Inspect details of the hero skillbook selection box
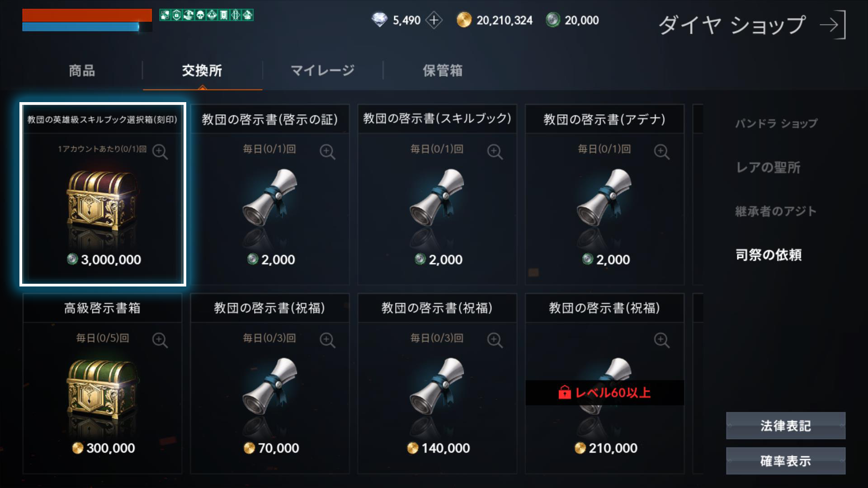Viewport: 868px width, 488px height. (x=160, y=151)
